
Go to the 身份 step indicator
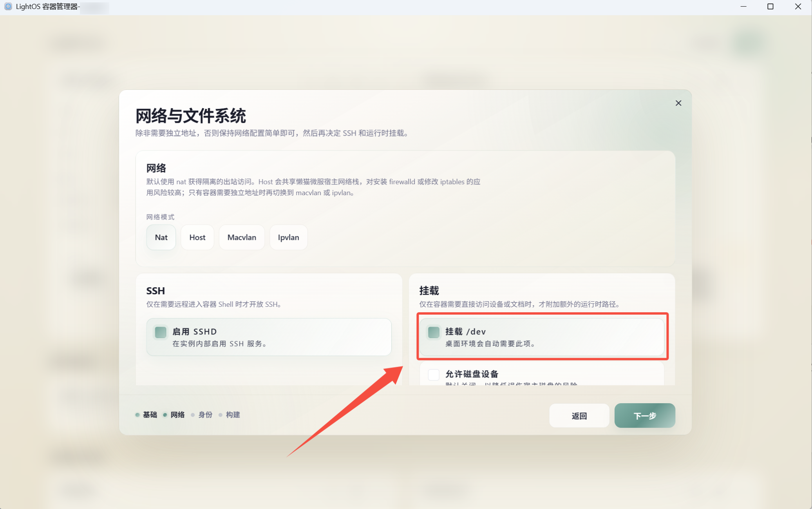coord(202,415)
